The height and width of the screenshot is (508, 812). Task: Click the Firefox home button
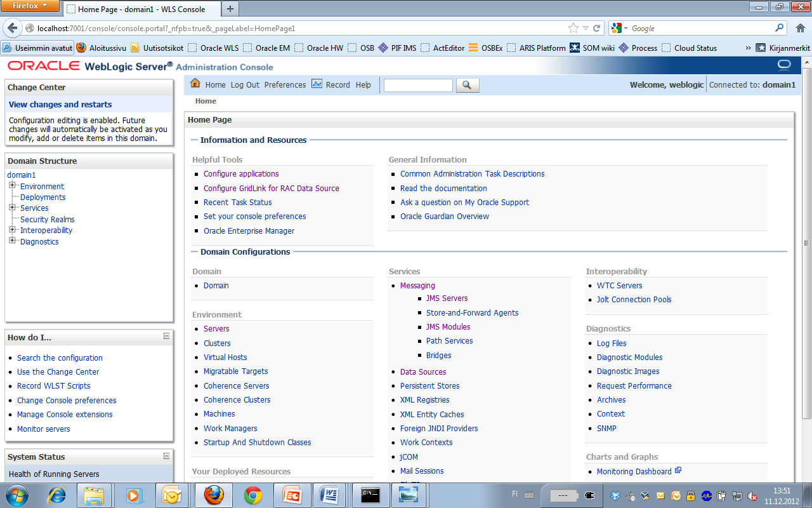pyautogui.click(x=800, y=28)
